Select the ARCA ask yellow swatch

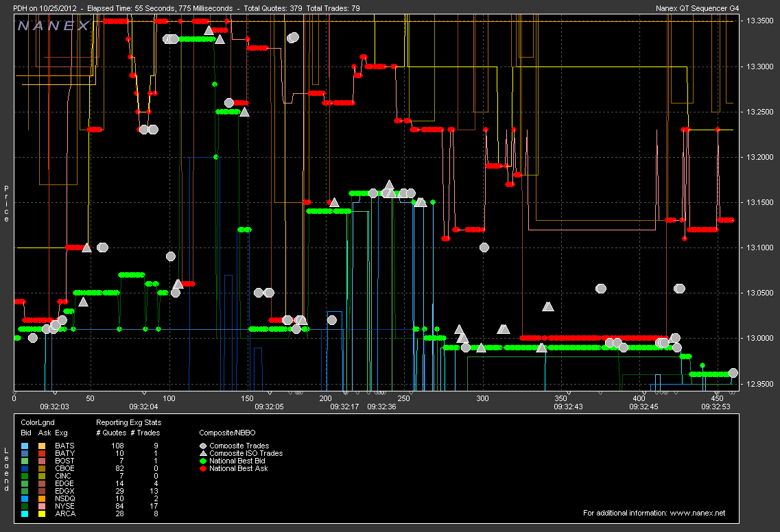click(42, 513)
